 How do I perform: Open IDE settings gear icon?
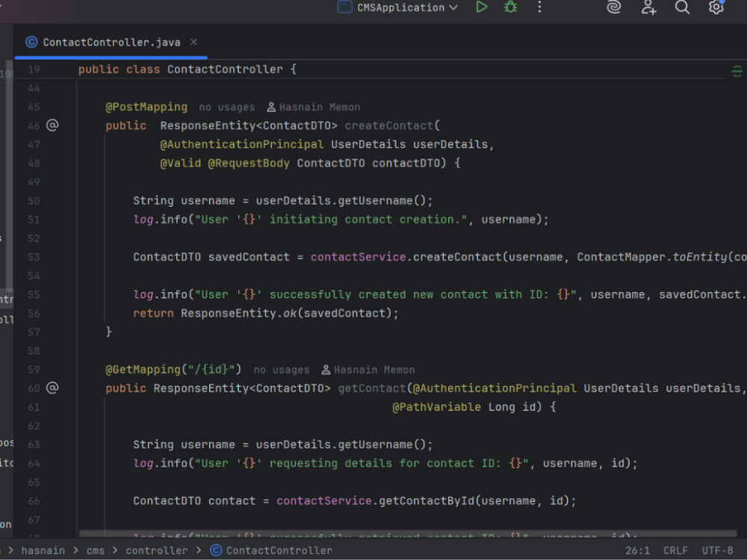(x=716, y=7)
